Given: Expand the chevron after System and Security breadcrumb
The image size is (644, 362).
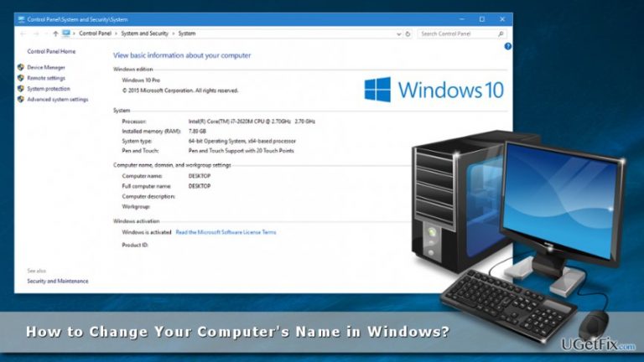Looking at the screenshot, I should pyautogui.click(x=174, y=34).
